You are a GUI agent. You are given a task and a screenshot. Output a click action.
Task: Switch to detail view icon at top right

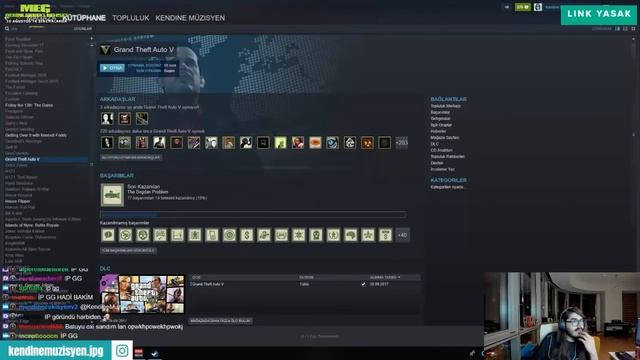pos(618,29)
